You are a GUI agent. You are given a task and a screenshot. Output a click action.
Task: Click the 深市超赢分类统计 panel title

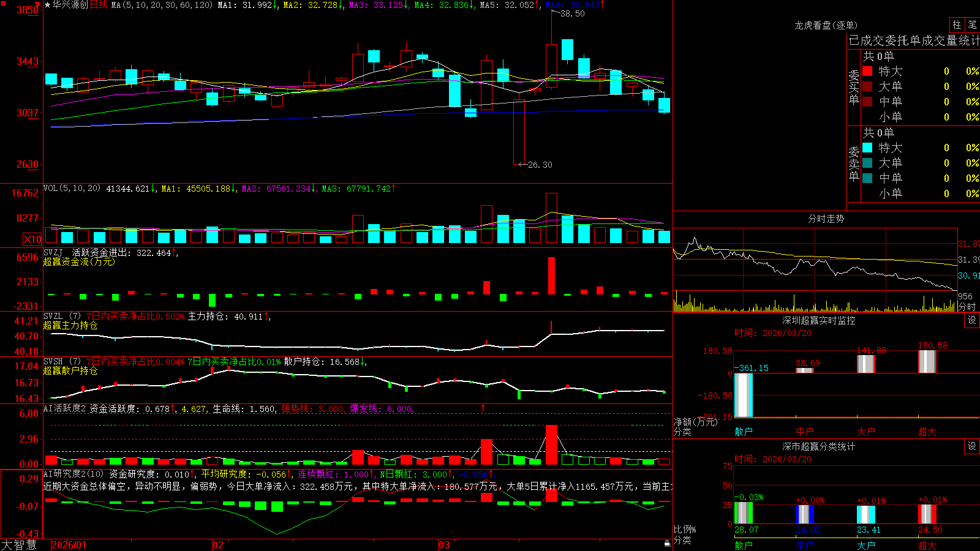pos(819,446)
